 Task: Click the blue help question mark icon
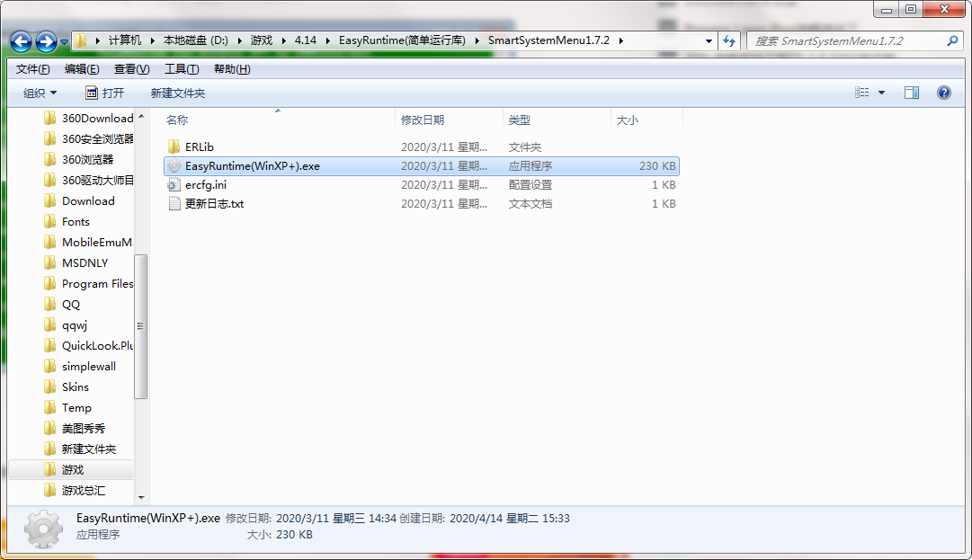coord(943,93)
